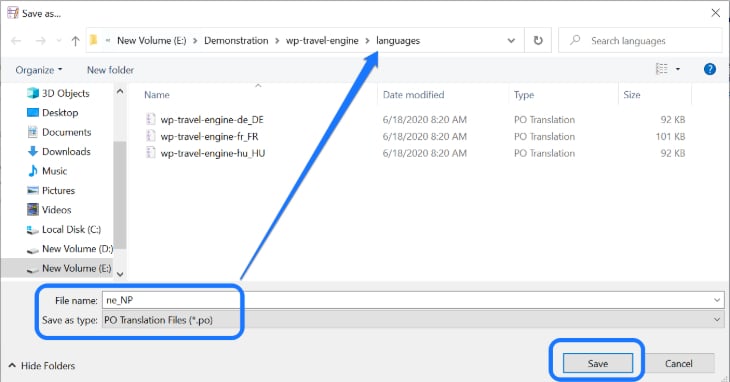Click the wp-travel-engine-hu_HU file icon

coord(150,153)
